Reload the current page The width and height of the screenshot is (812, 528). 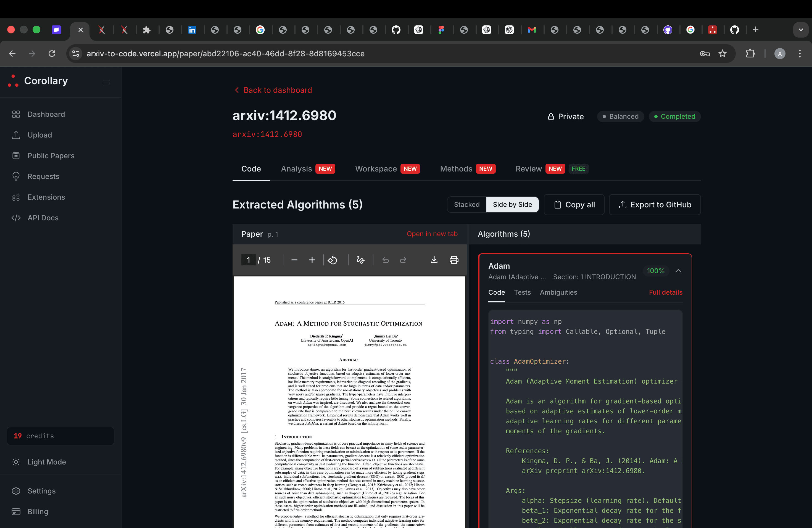pos(52,54)
